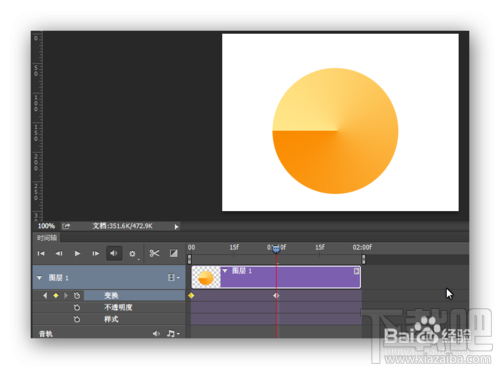500x369 pixels.
Task: Click the 图层 1 track name
Action: point(59,278)
